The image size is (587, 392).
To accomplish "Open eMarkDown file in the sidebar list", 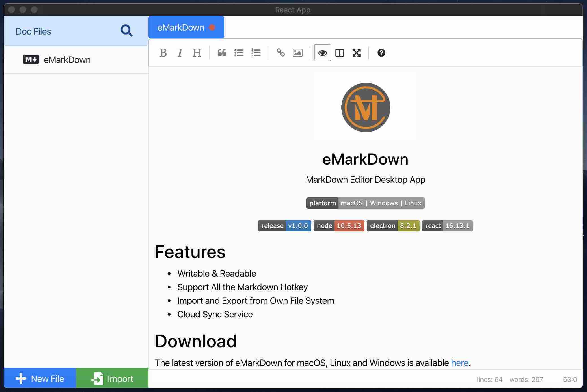I will [x=76, y=60].
